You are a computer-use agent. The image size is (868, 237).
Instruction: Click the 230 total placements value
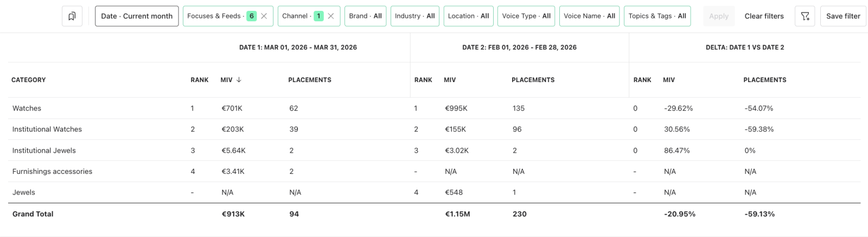click(x=520, y=214)
